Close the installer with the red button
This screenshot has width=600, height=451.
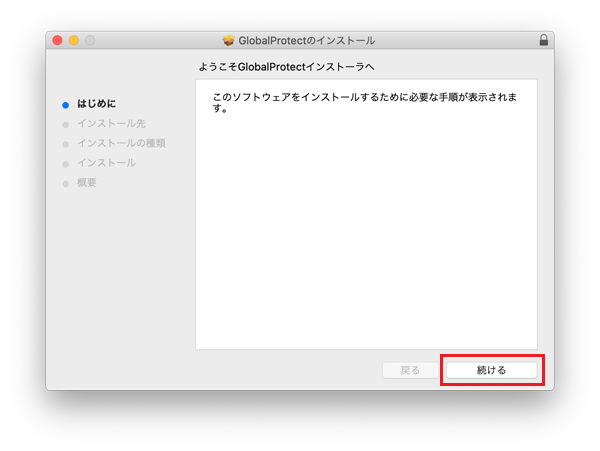tap(57, 40)
